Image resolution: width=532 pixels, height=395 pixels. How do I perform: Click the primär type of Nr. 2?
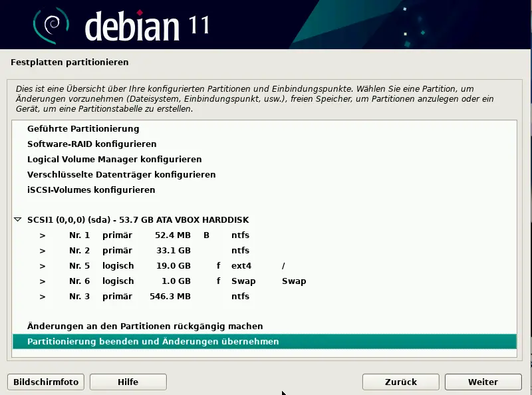[x=118, y=251]
